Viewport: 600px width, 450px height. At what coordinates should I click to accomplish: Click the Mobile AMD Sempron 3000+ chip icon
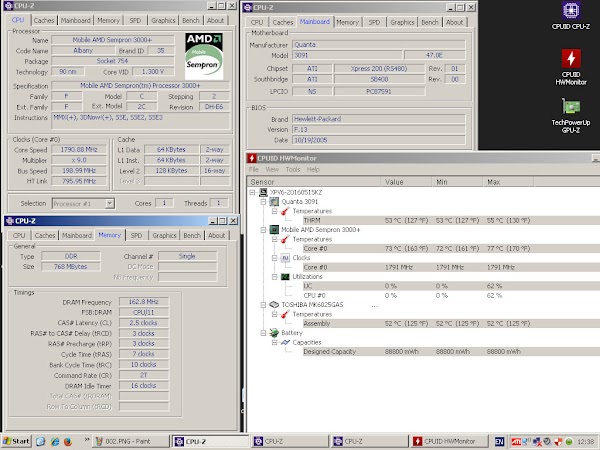274,230
